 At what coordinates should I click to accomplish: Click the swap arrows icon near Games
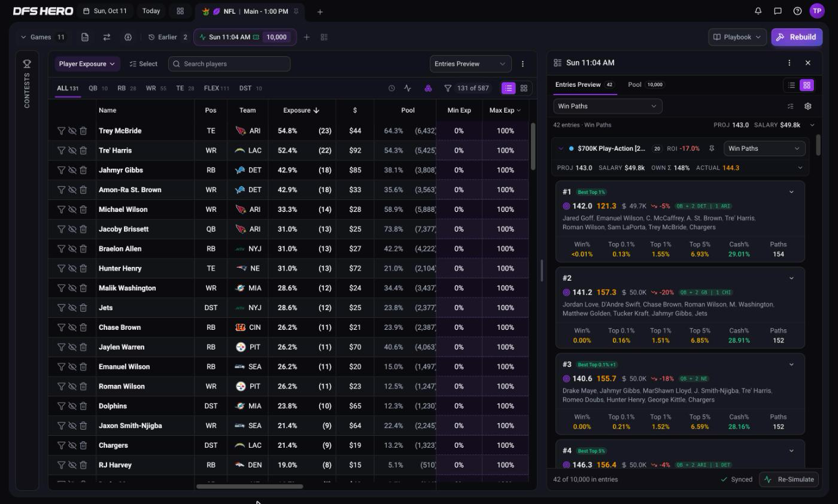pos(107,37)
